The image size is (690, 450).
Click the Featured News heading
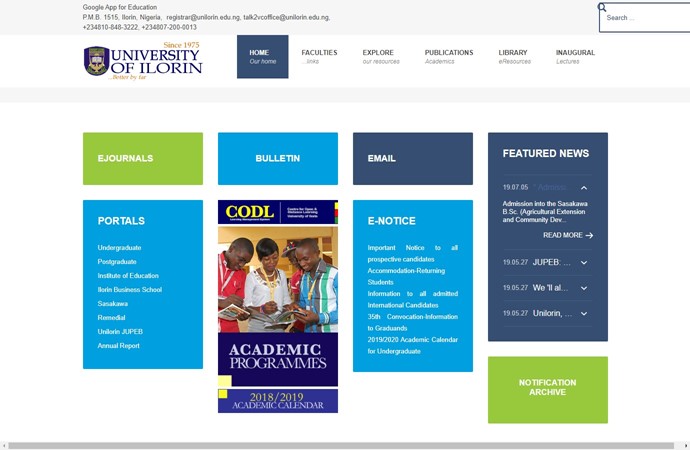tap(546, 154)
